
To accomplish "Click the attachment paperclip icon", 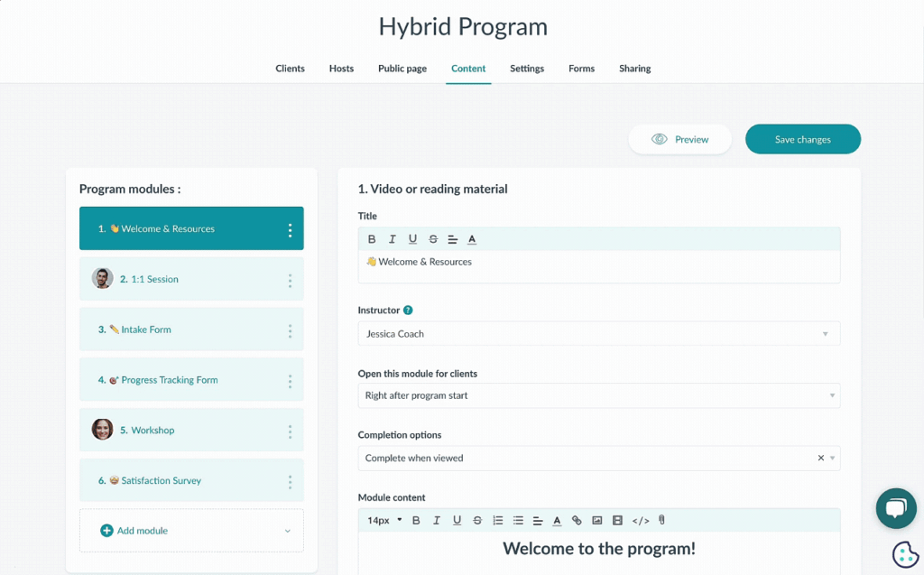I will 661,521.
